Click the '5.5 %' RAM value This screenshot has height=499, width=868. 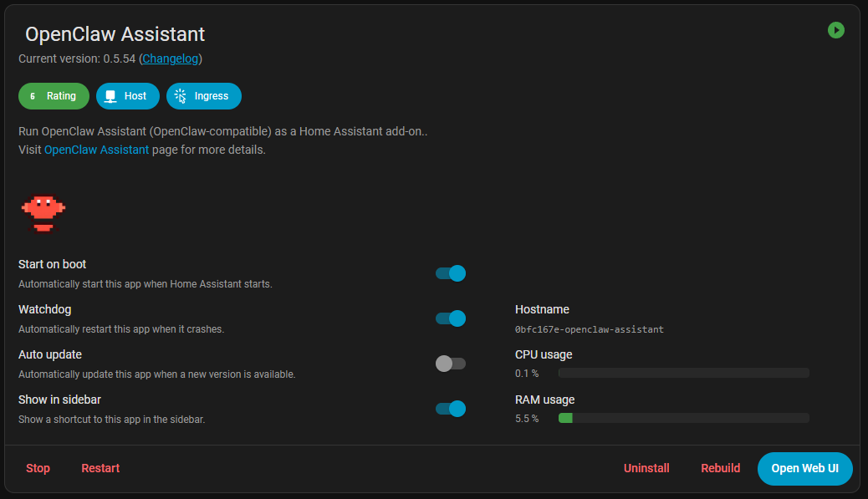pos(527,419)
